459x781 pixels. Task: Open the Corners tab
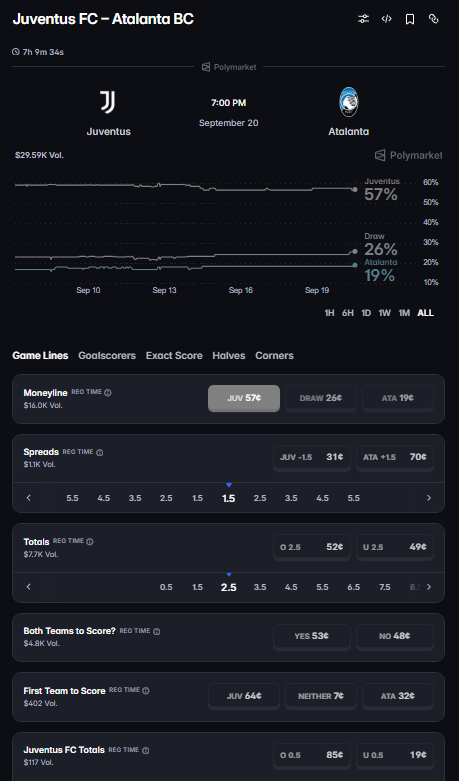274,356
